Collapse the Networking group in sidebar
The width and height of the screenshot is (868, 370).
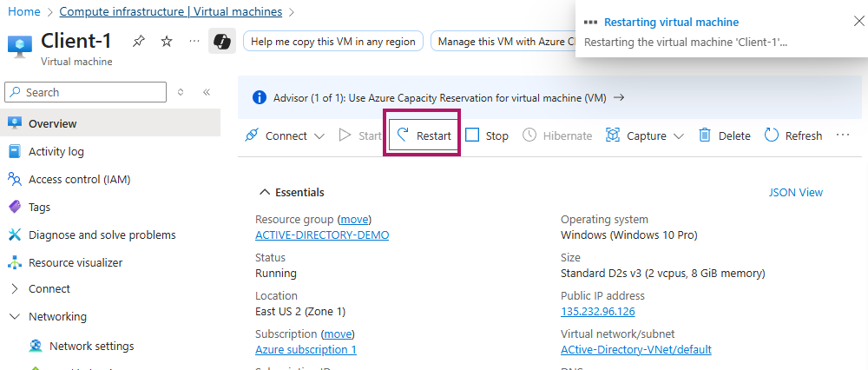15,317
